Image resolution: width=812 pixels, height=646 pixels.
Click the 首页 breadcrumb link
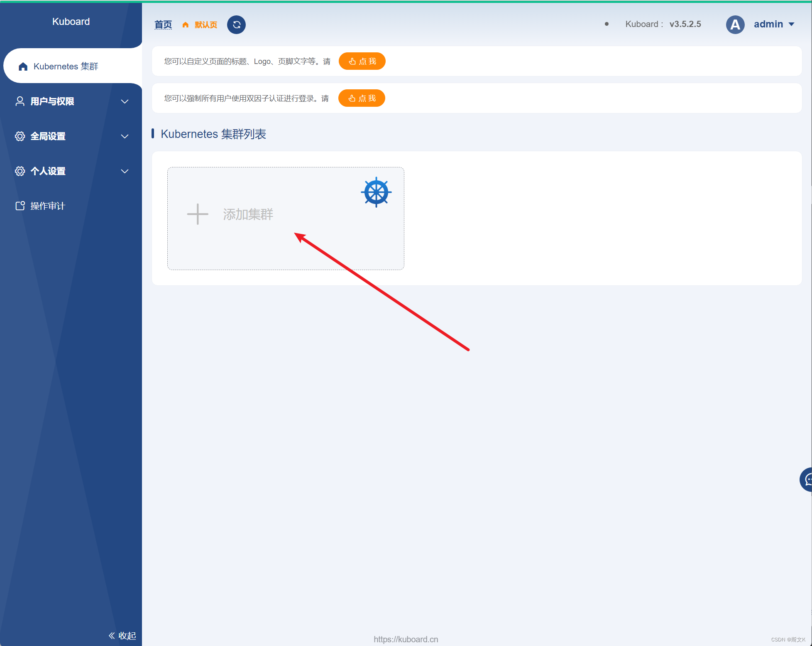click(x=163, y=25)
